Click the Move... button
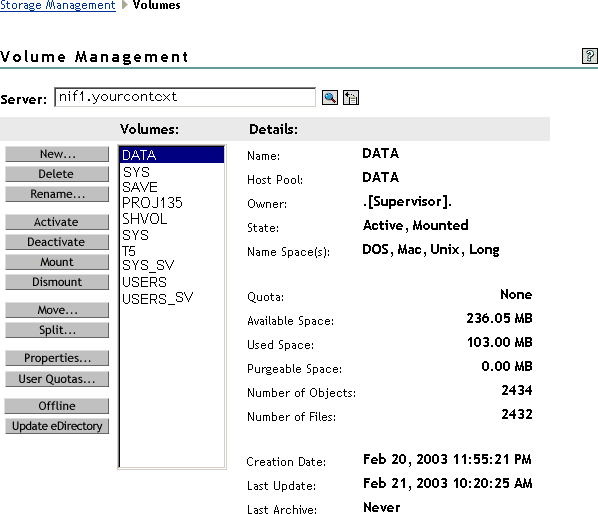This screenshot has width=598, height=514. coord(57,310)
